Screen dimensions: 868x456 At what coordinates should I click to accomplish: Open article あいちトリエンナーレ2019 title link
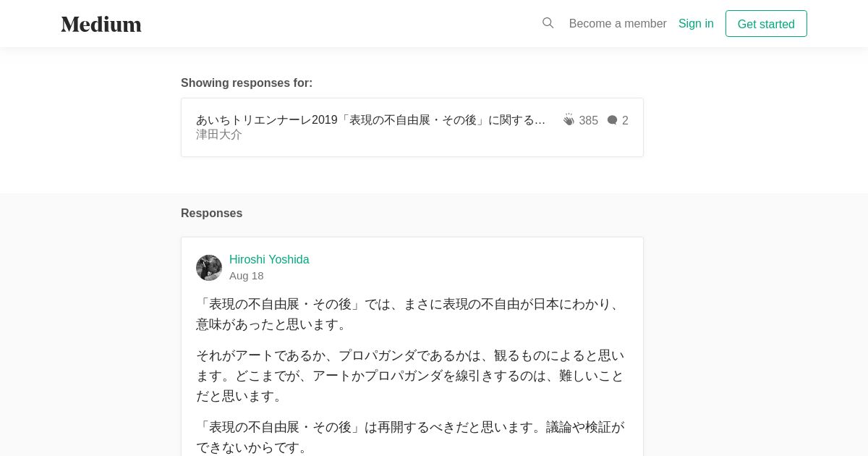point(371,120)
